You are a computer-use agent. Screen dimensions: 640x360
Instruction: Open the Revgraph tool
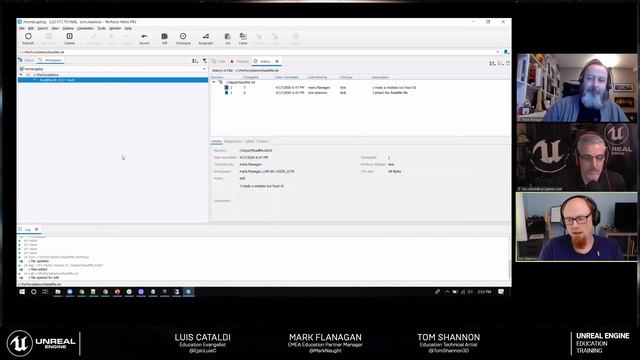point(206,38)
